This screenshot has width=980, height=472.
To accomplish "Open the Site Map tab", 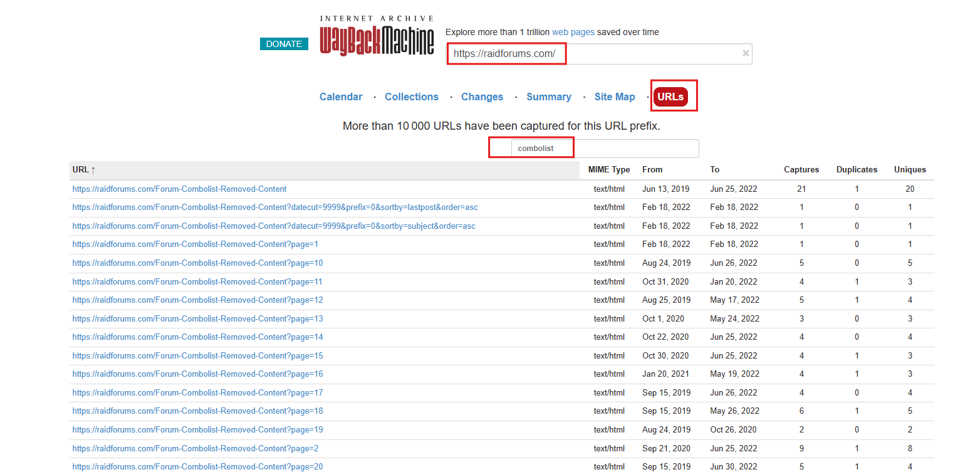I will tap(615, 97).
